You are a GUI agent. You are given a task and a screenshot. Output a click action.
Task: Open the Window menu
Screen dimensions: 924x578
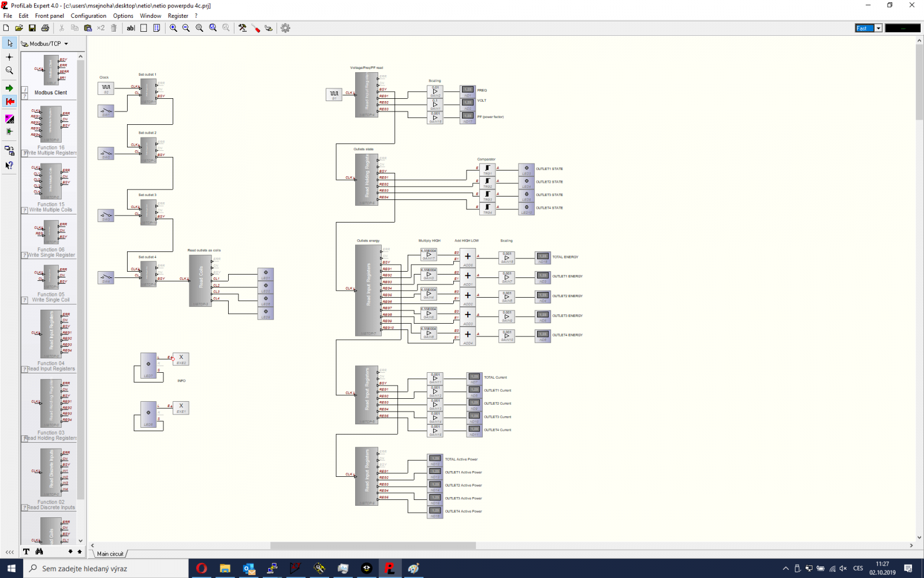point(150,16)
